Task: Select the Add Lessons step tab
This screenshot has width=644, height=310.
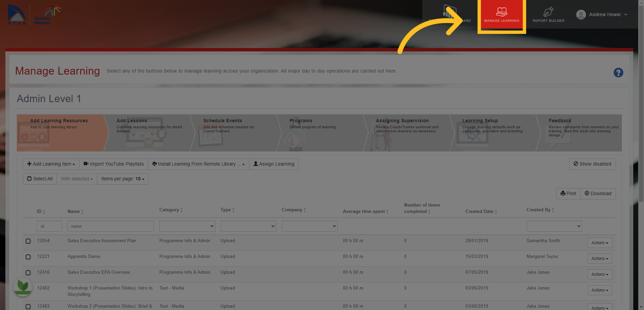Action: 150,133
